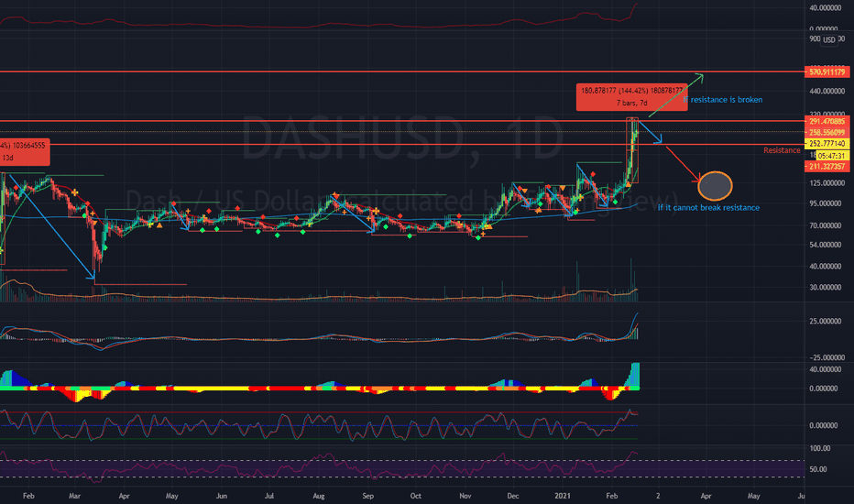Screen dimensions: 854x504
Task: Click the 05:47:31 bar countdown label
Action: tap(830, 156)
